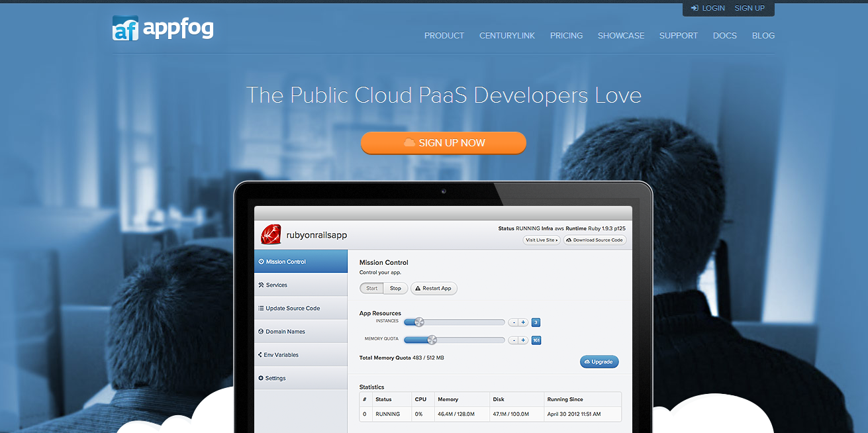The image size is (868, 433).
Task: Click the Instances slider handle
Action: pos(418,322)
